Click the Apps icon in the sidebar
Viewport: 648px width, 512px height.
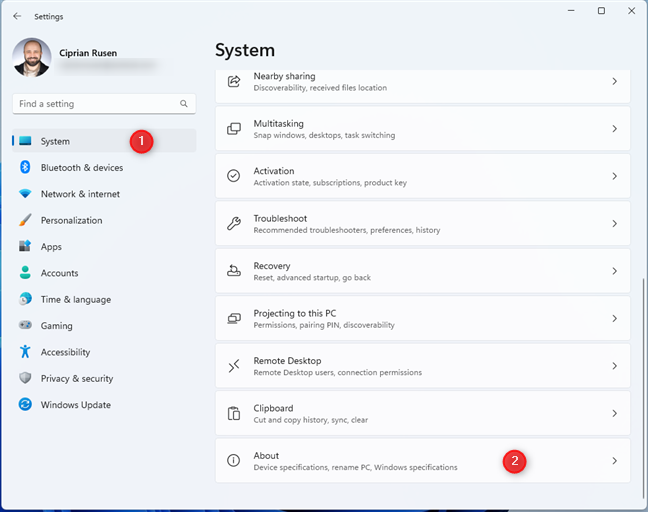[x=25, y=246]
